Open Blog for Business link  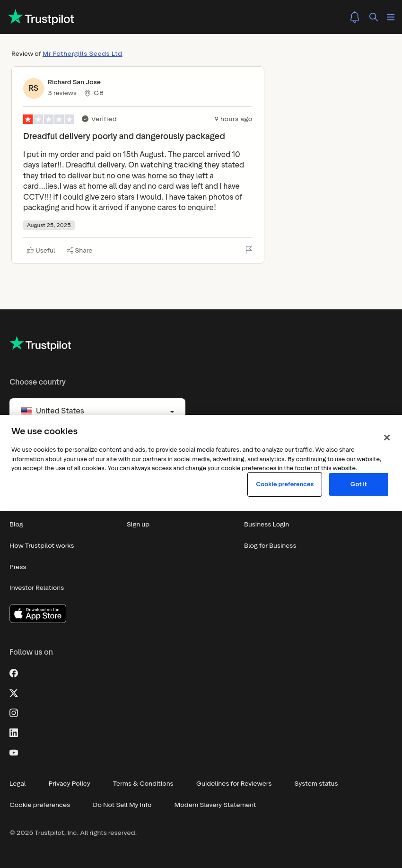[270, 545]
